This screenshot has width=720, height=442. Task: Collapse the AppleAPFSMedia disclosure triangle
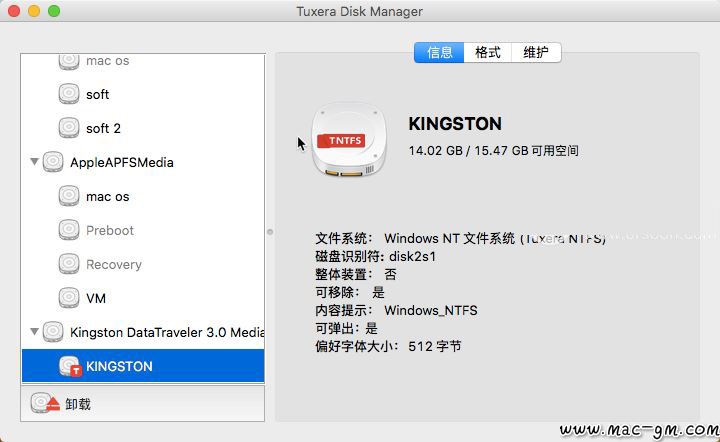[34, 162]
